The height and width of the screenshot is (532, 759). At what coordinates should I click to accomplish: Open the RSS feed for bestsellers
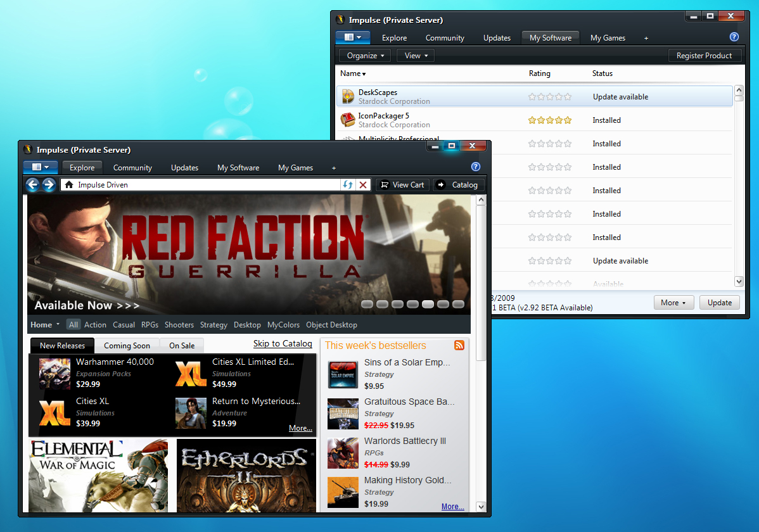coord(459,345)
